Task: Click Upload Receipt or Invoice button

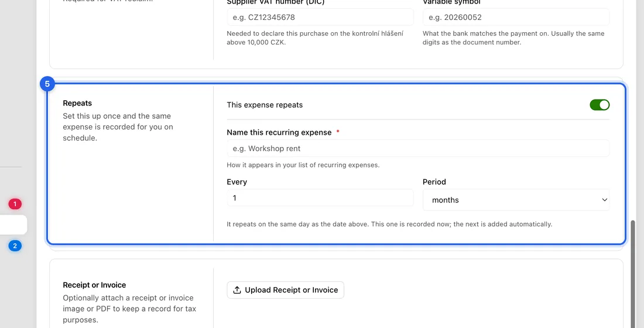Action: [286, 290]
